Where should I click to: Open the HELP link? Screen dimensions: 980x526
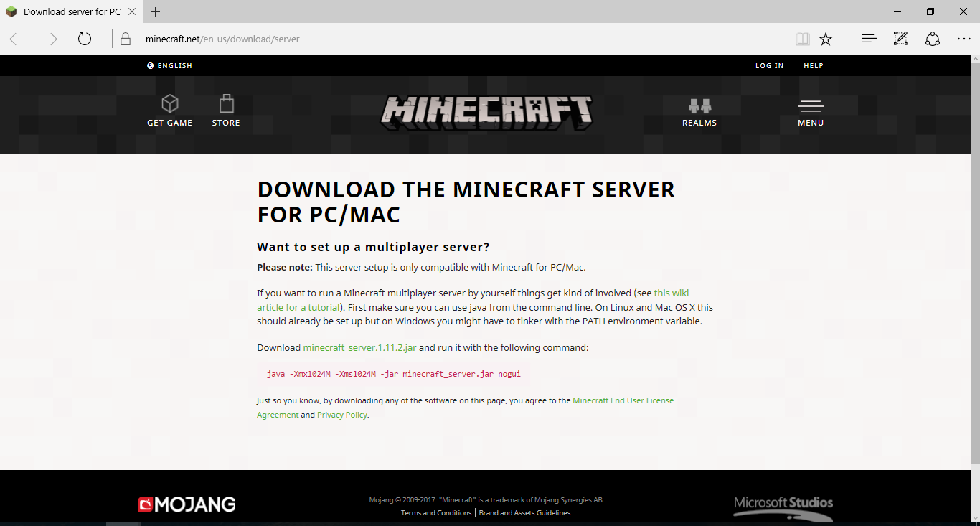pyautogui.click(x=813, y=65)
